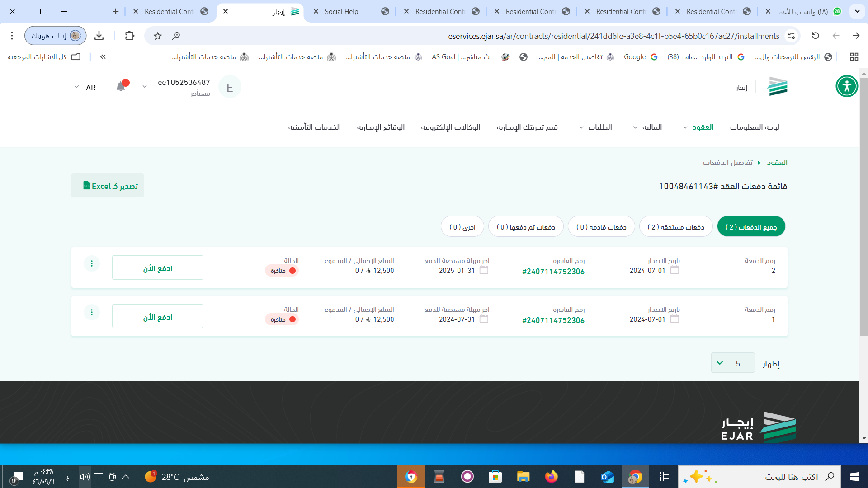Click the three-dot menu for installment 1

92,312
